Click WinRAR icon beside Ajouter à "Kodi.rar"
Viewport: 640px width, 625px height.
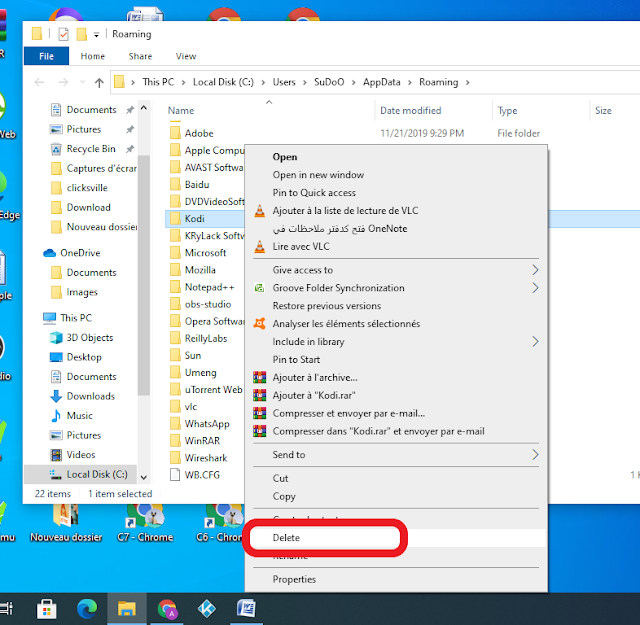(x=260, y=395)
